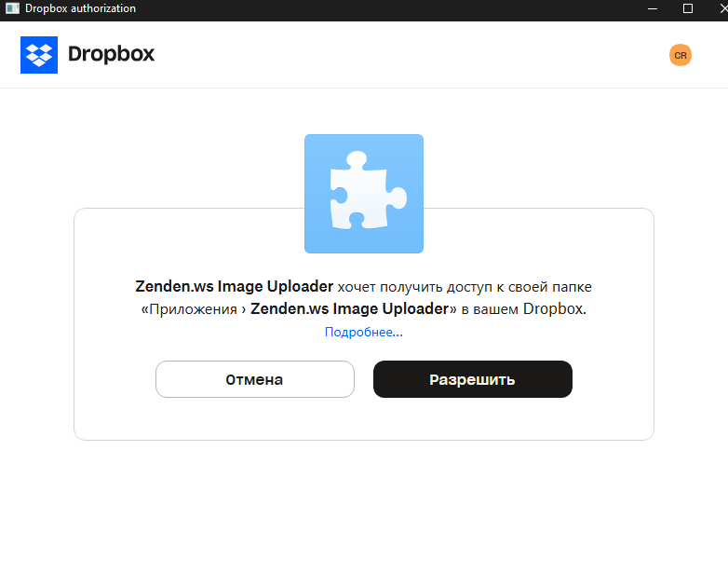Click the title bar window icon
Image resolution: width=728 pixels, height=573 pixels.
[12, 8]
